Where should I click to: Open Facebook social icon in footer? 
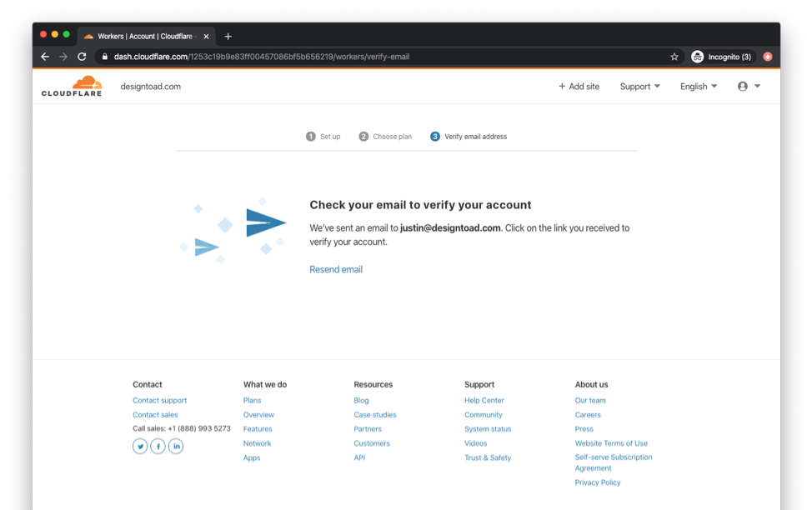(x=158, y=447)
